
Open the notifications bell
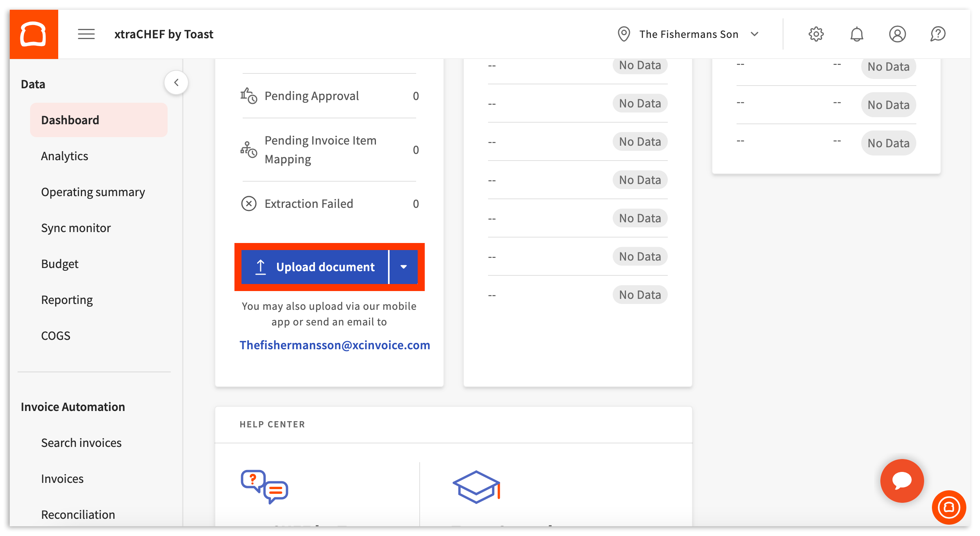click(x=857, y=34)
